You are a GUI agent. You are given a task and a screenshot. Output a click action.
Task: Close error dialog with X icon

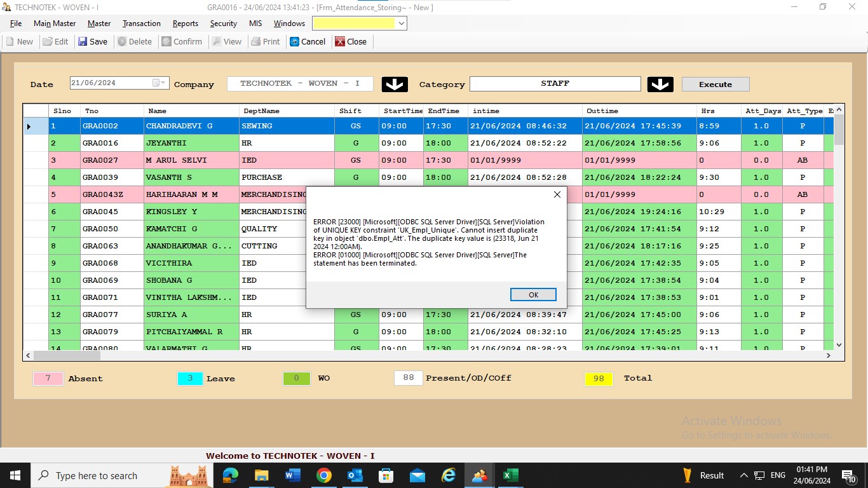tap(557, 194)
